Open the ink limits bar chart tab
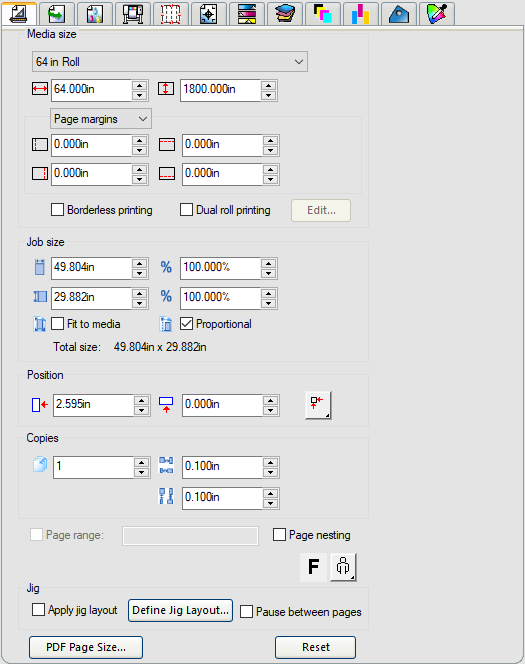The height and width of the screenshot is (664, 525). [x=361, y=14]
